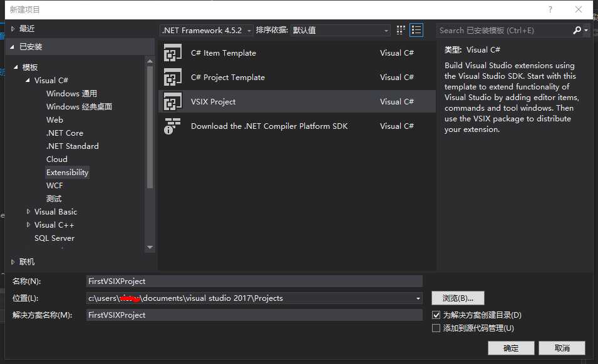Image resolution: width=598 pixels, height=364 pixels.
Task: Switch to small icons grid view
Action: click(401, 30)
